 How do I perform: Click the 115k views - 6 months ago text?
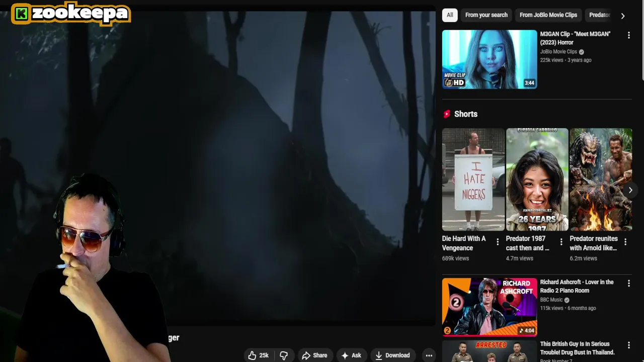coord(568,308)
